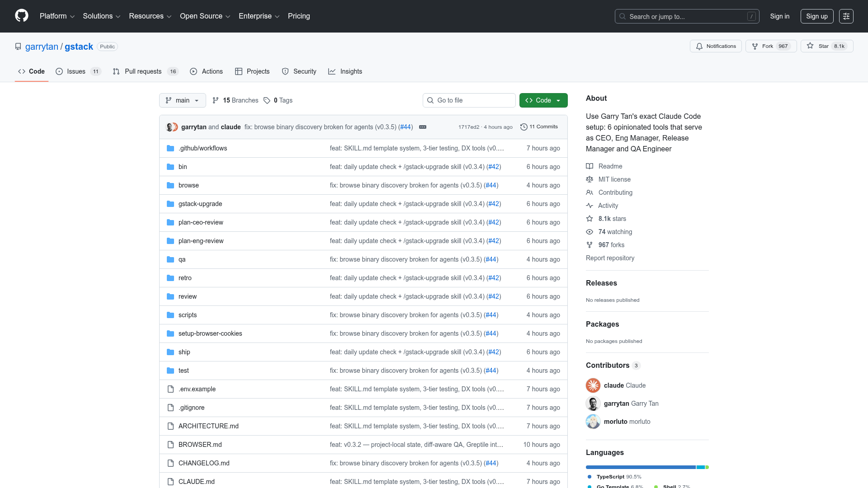Select the Actions tab's play icon
The height and width of the screenshot is (488, 868).
click(194, 71)
